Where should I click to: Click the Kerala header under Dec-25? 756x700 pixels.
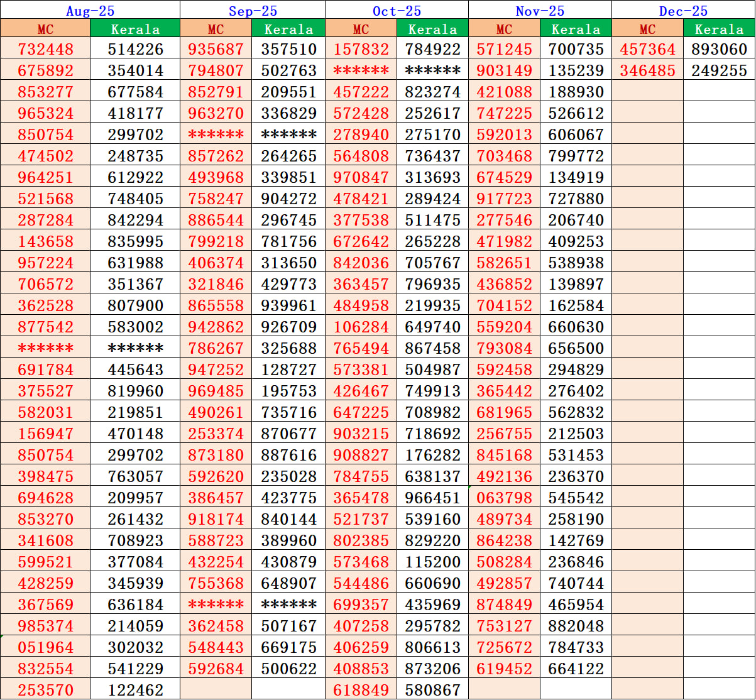coord(720,29)
